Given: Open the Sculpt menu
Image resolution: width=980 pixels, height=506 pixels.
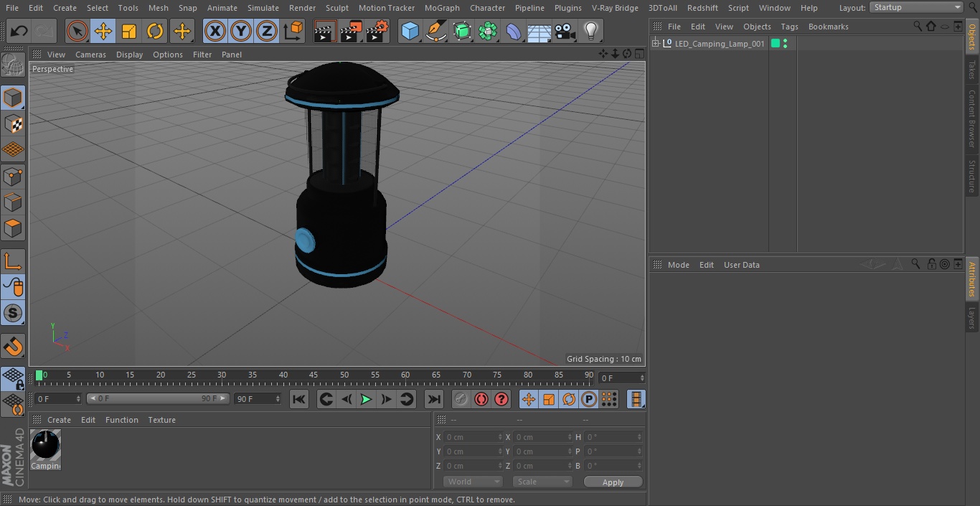Looking at the screenshot, I should pyautogui.click(x=336, y=8).
